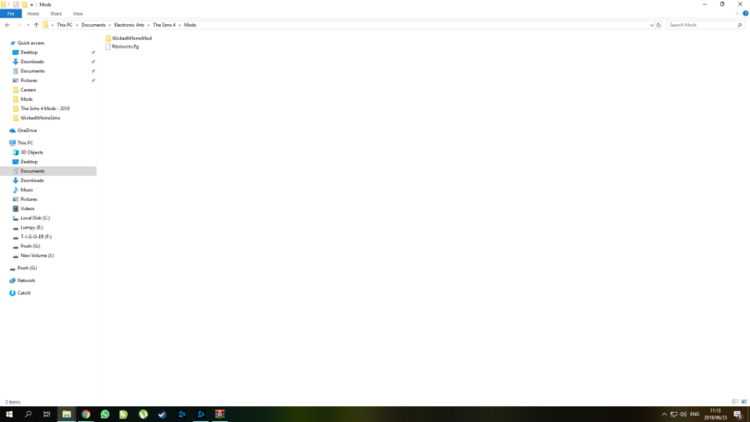Open WinRAR from the taskbar
This screenshot has height=422, width=750.
[220, 414]
